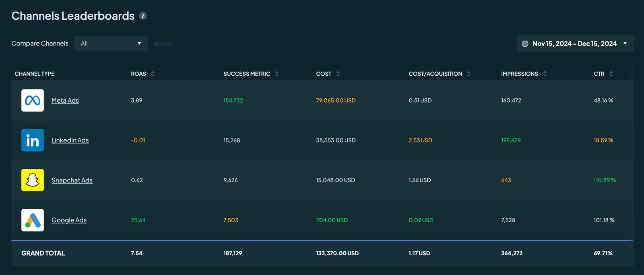Click the calendar icon in date picker

click(x=525, y=43)
